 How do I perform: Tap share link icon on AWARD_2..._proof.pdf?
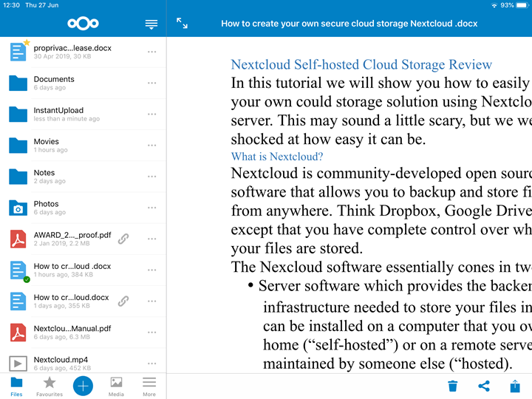[x=123, y=239]
